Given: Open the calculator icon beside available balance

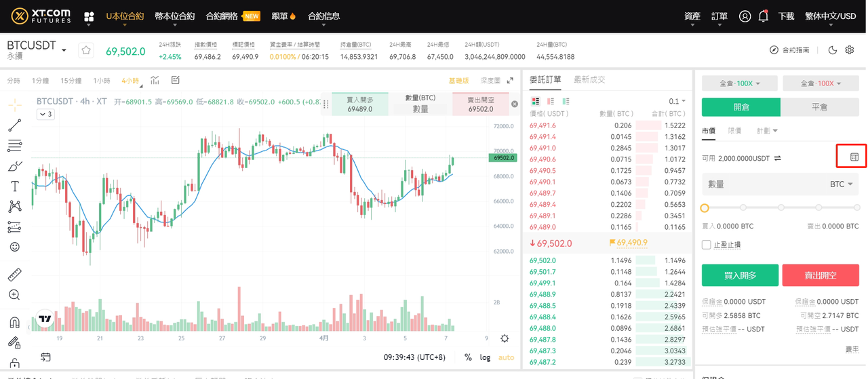Looking at the screenshot, I should [854, 157].
